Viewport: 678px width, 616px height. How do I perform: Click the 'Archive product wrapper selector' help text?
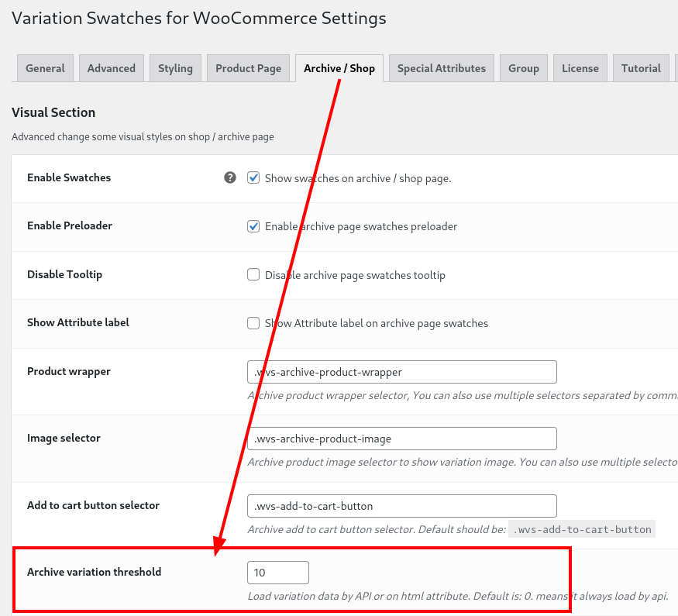(x=463, y=395)
